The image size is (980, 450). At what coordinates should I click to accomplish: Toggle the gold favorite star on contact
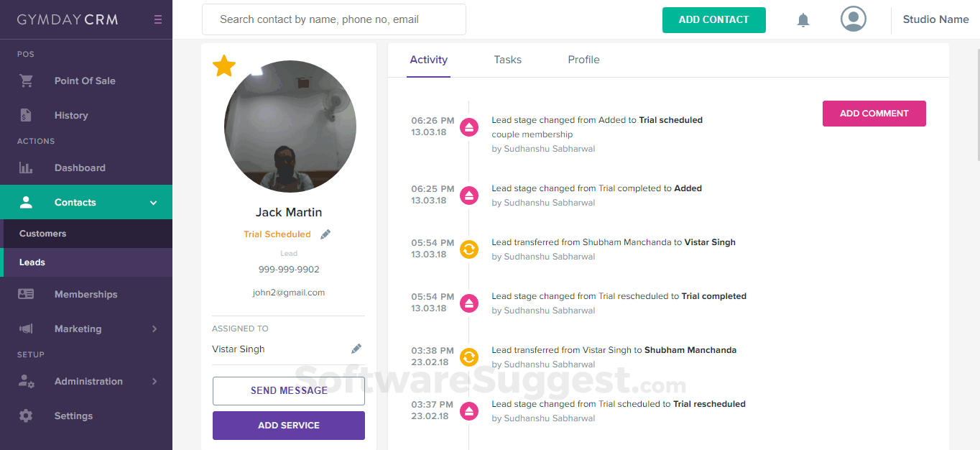tap(224, 66)
